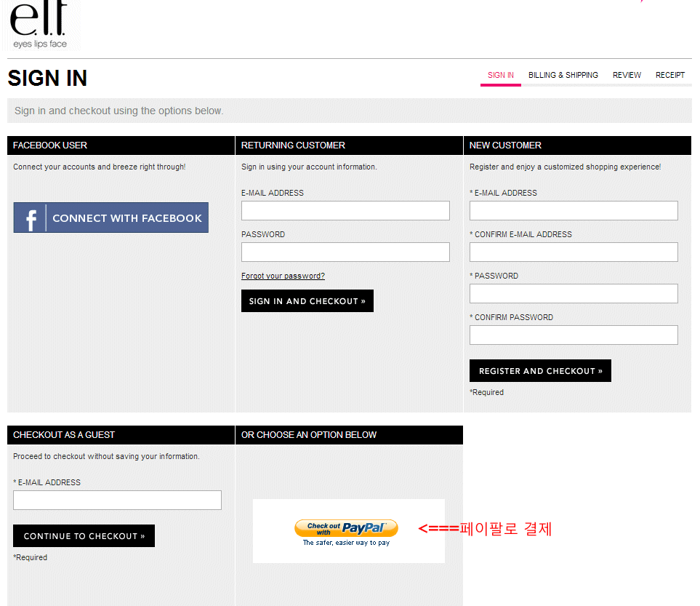This screenshot has height=606, width=700.
Task: Select the Sign In step tab
Action: [500, 75]
